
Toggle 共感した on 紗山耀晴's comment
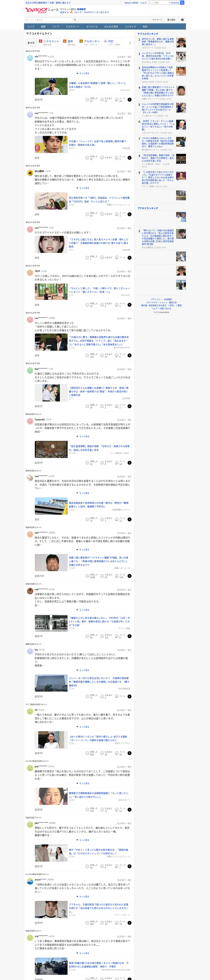click(x=91, y=214)
